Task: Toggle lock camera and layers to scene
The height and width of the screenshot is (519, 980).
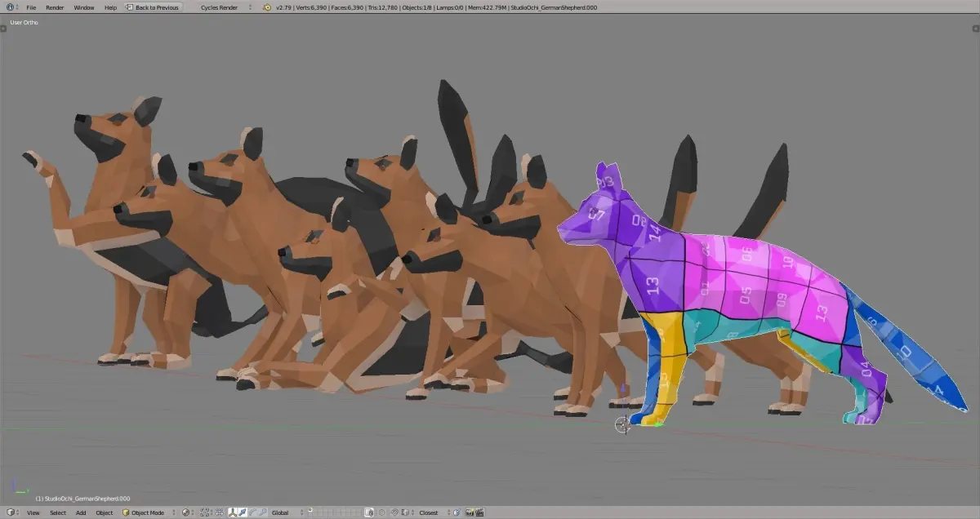Action: [368, 512]
